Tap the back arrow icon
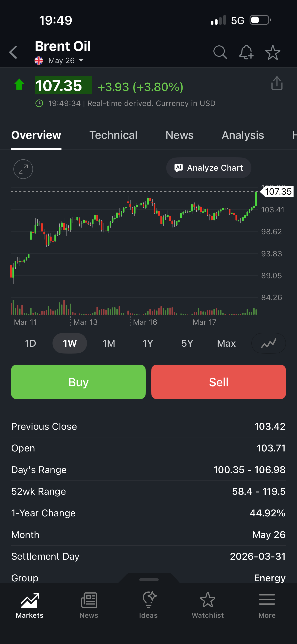Image resolution: width=297 pixels, height=644 pixels. tap(13, 52)
